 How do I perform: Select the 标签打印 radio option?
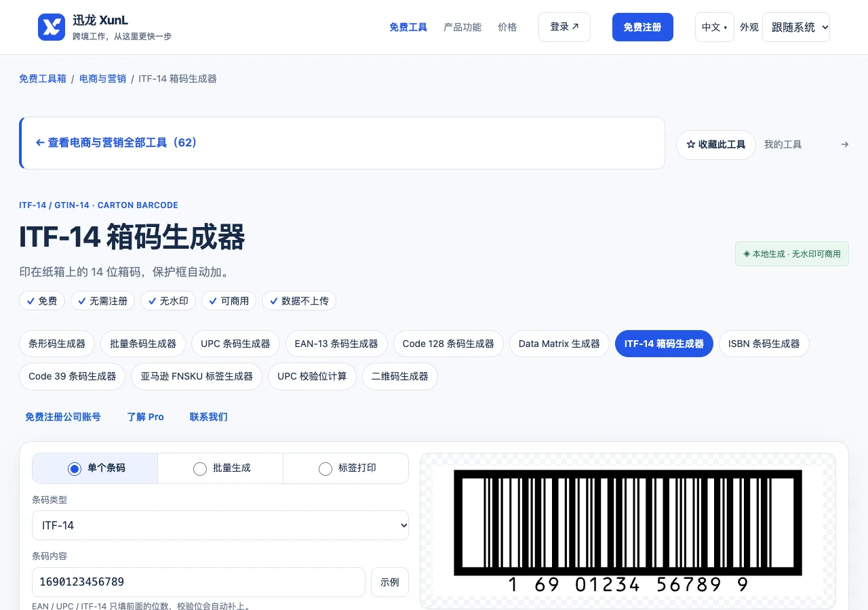click(346, 468)
